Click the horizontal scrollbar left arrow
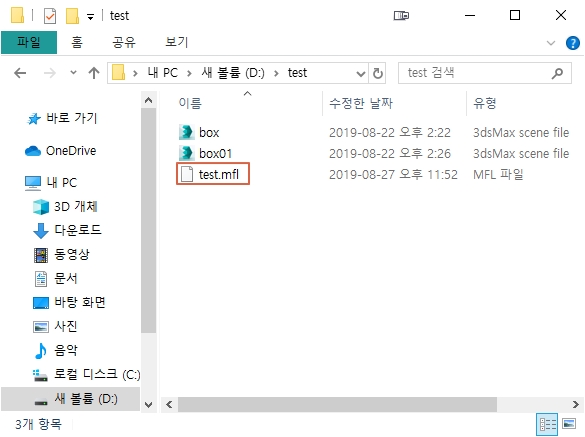 pyautogui.click(x=169, y=405)
